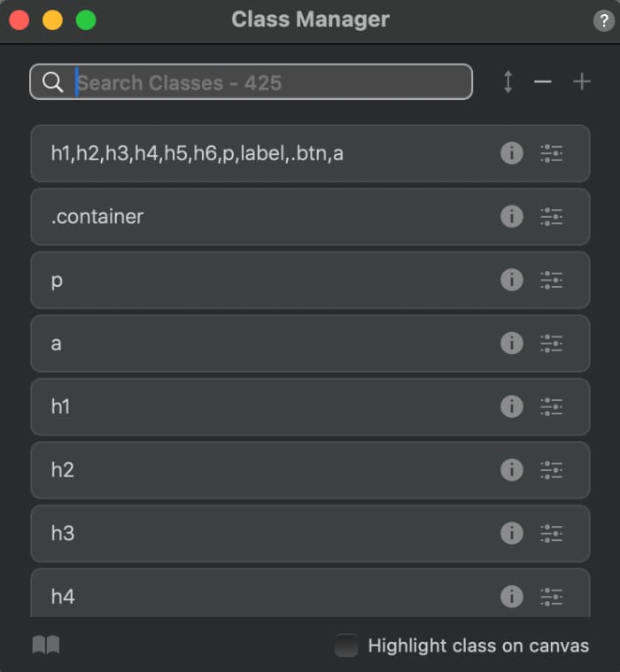
Task: Open settings sliders for the h3 class
Action: [551, 533]
